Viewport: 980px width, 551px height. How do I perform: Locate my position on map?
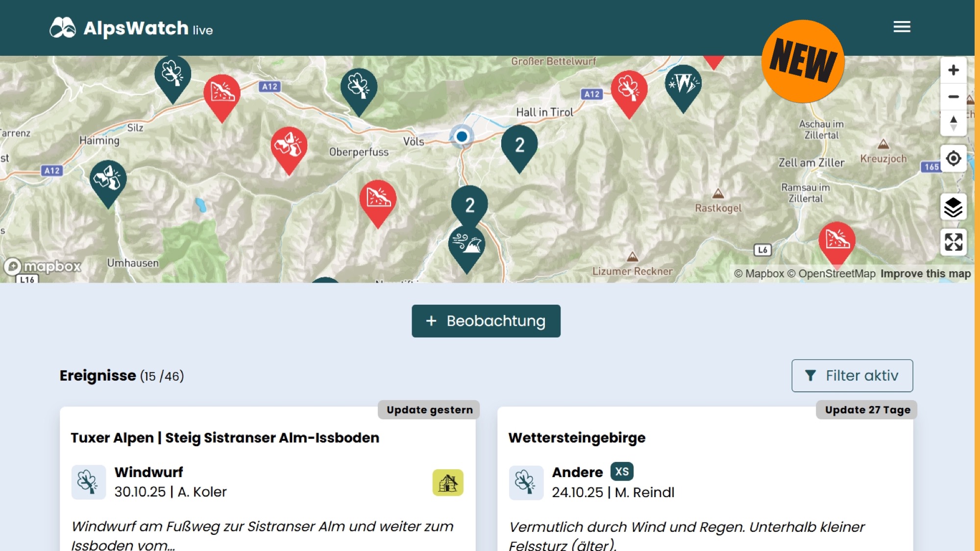[953, 159]
